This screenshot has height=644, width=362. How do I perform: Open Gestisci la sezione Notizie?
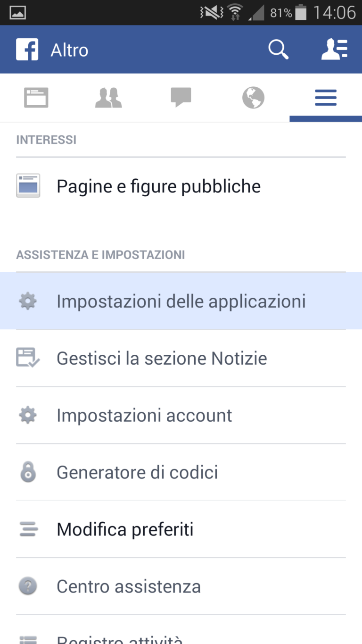pyautogui.click(x=162, y=359)
